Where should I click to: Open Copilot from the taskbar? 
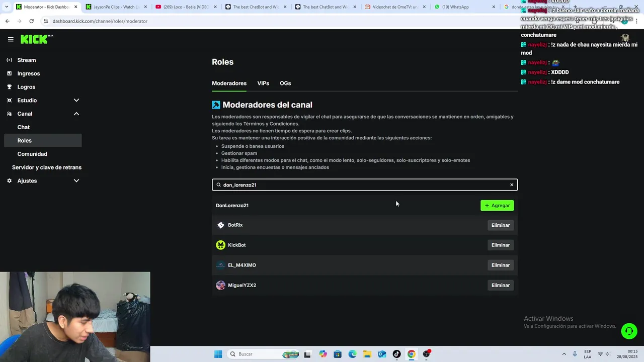point(323,354)
